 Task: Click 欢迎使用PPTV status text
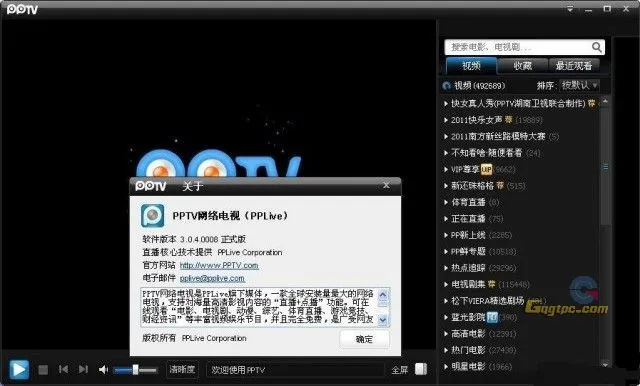(238, 370)
